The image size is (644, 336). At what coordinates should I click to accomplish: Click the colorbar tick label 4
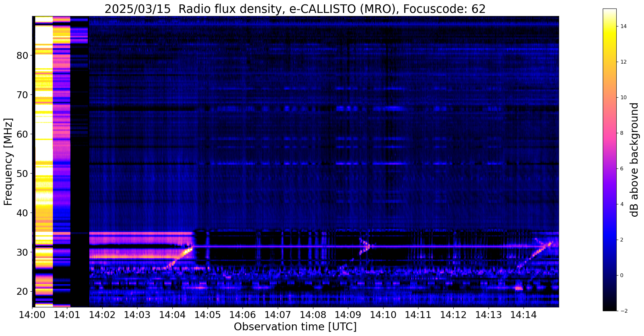tap(622, 204)
